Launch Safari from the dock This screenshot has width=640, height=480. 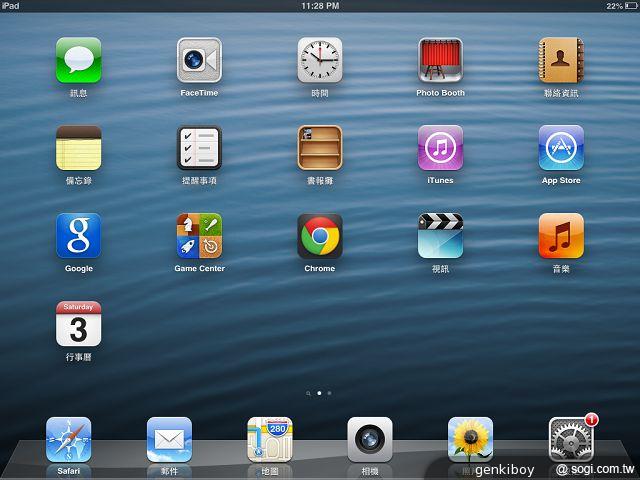click(x=68, y=439)
